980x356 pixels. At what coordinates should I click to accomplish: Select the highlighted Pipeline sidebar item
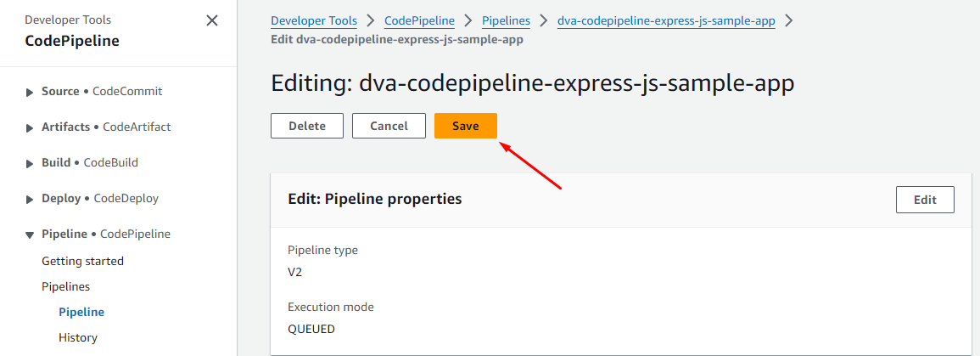click(x=81, y=312)
